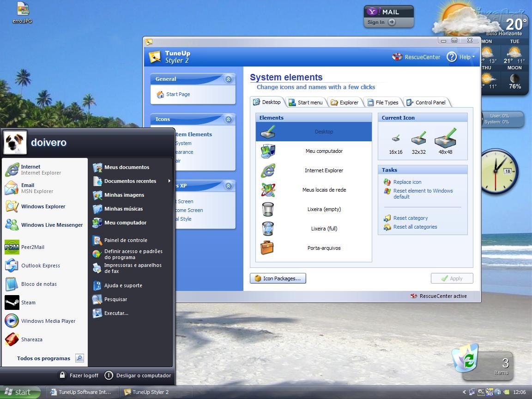Switch to the Start menu tab
The height and width of the screenshot is (399, 532).
(x=306, y=103)
